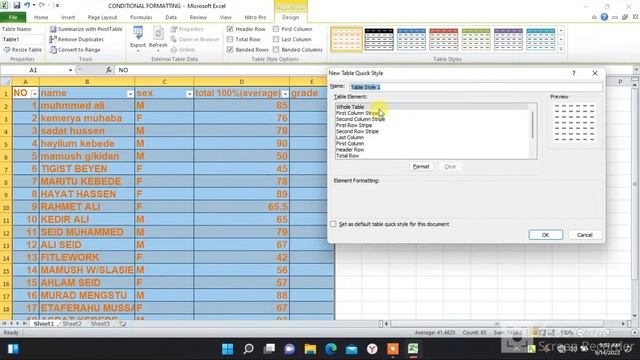Open the total 100%(average) filter dropdown

(285, 94)
